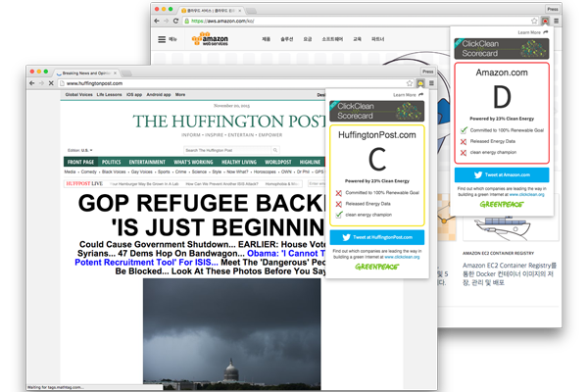The width and height of the screenshot is (588, 392).
Task: Click forward arrow in Huffington Post browser window
Action: pos(41,83)
